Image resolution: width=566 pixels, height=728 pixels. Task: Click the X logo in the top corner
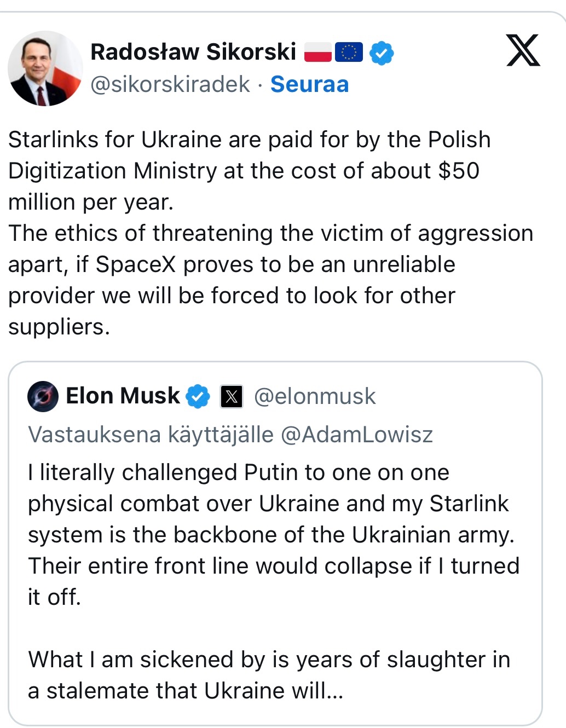tap(523, 50)
